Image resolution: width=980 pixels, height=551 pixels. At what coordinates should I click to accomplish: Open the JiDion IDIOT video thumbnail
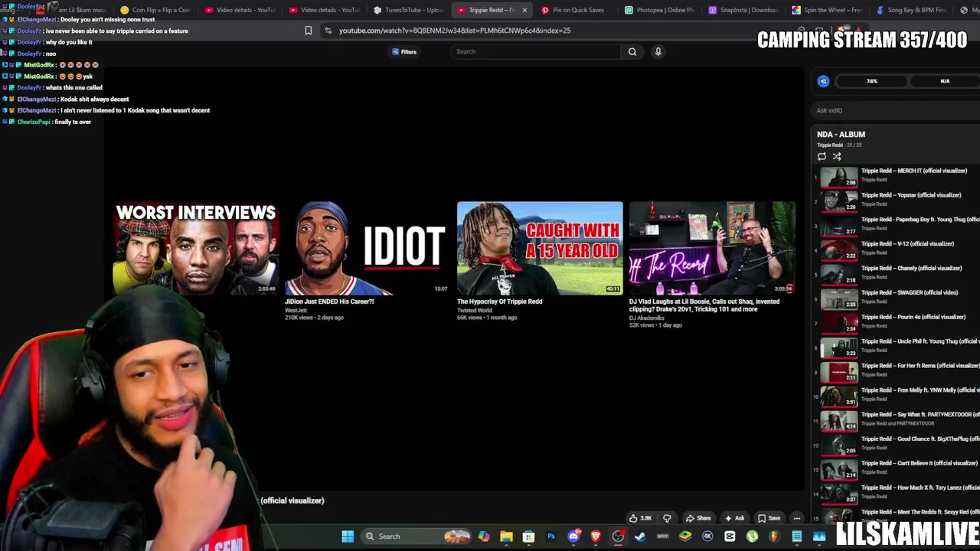click(x=367, y=249)
